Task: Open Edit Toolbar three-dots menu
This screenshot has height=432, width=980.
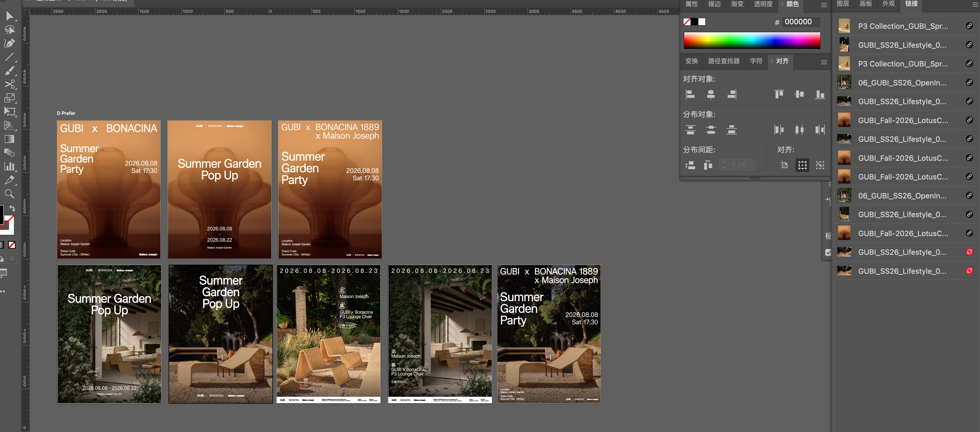Action: click(x=3, y=291)
